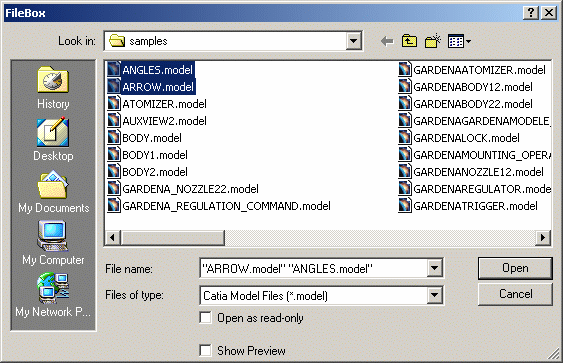Click the AUXVIEW2.model file icon
563x363 pixels.
pos(113,121)
